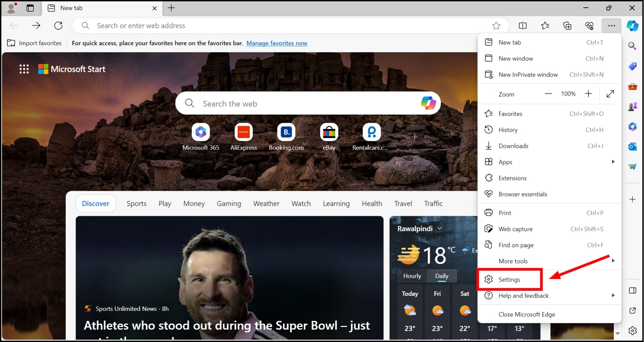Expand the More tools submenu
The width and height of the screenshot is (644, 342).
tap(549, 261)
